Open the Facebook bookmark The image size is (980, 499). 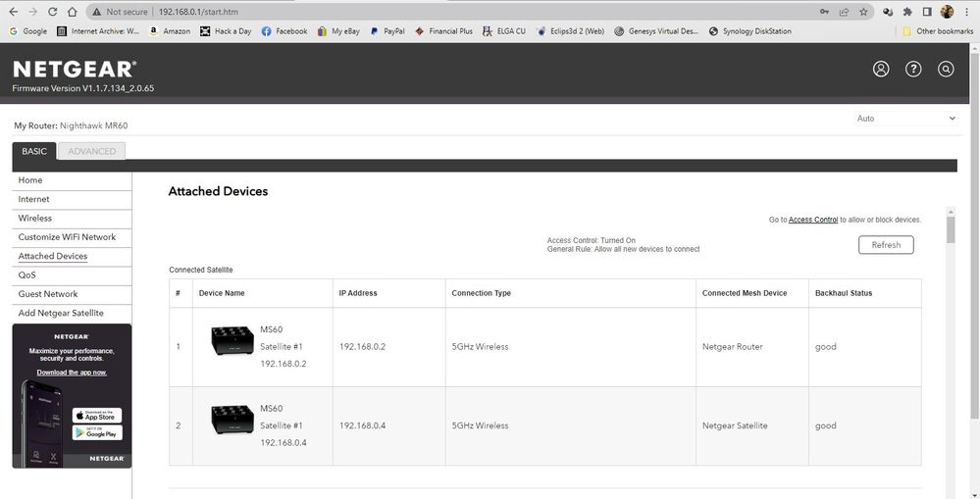pos(284,31)
